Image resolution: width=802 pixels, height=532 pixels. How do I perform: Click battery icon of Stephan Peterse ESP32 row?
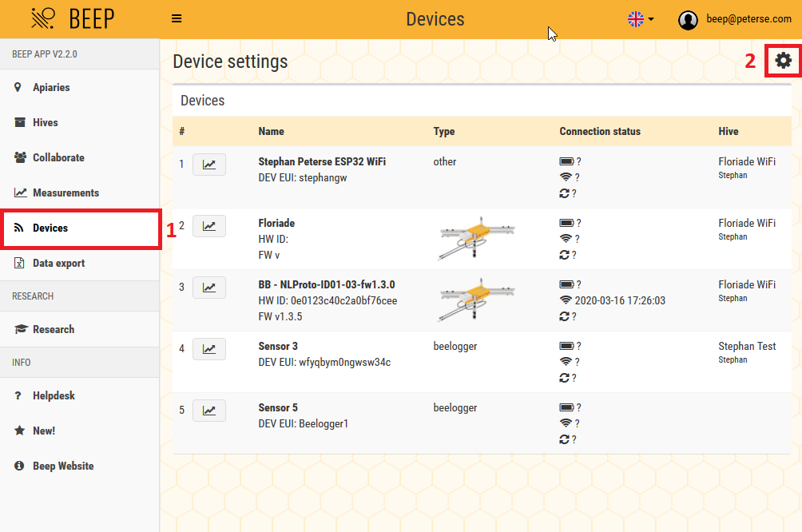pos(566,161)
